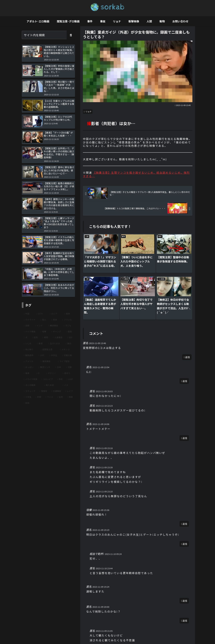Click the sorkab globe logo
The width and height of the screenshot is (215, 644).
tap(107, 7)
